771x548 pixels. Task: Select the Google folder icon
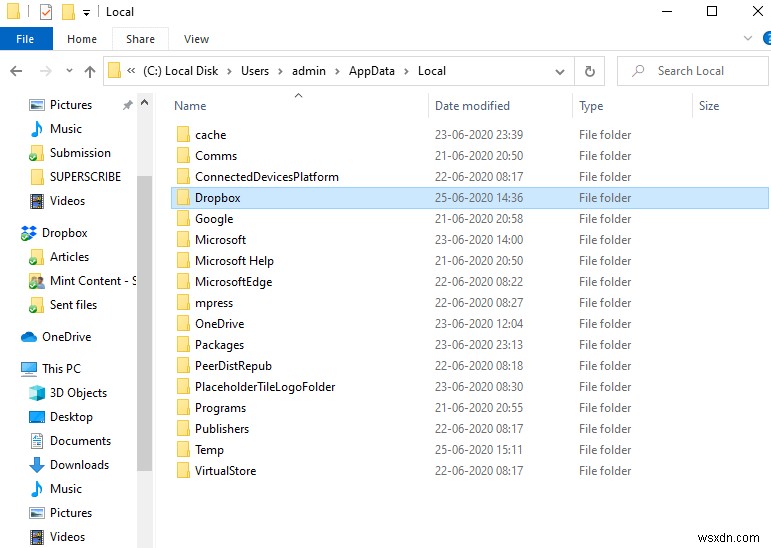183,218
